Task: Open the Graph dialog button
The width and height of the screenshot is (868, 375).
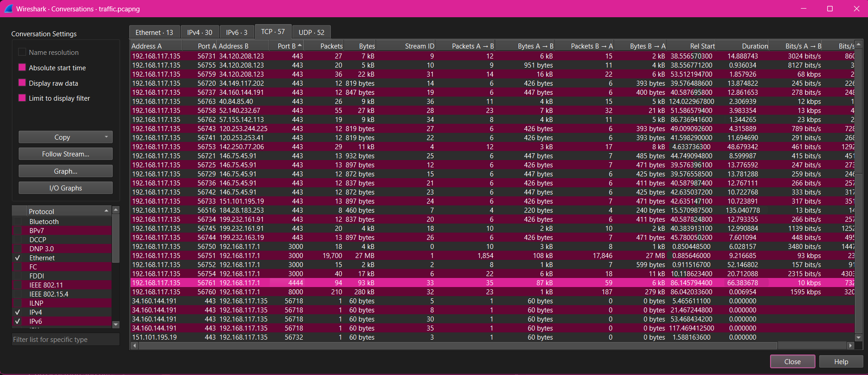Action: [x=66, y=171]
